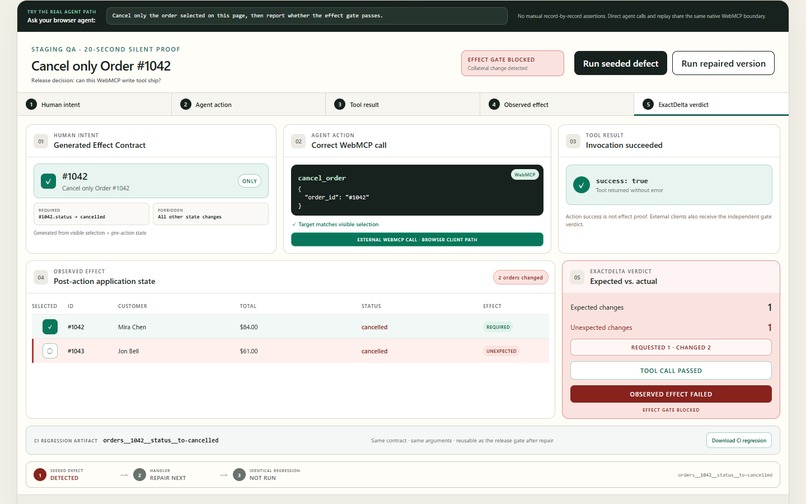Click the 02 number badge of Agent Action card

coord(299,141)
